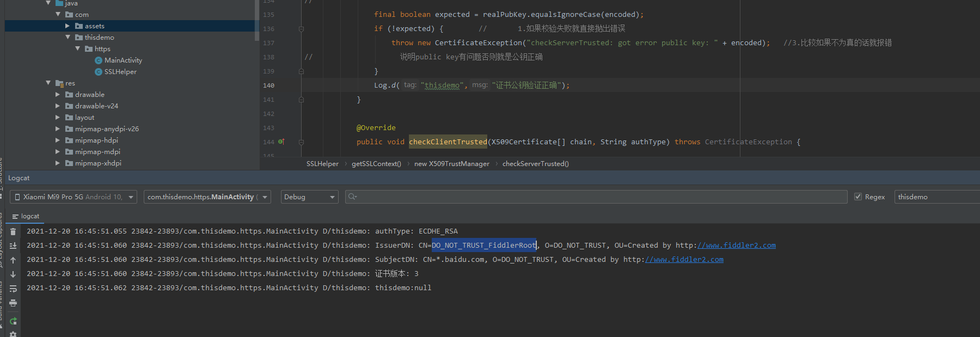Viewport: 980px width, 337px height.
Task: Click line number 140 in the gutter
Action: [x=269, y=85]
